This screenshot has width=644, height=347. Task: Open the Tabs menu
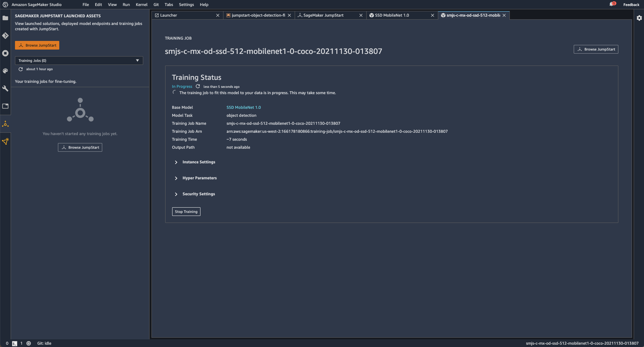(169, 5)
